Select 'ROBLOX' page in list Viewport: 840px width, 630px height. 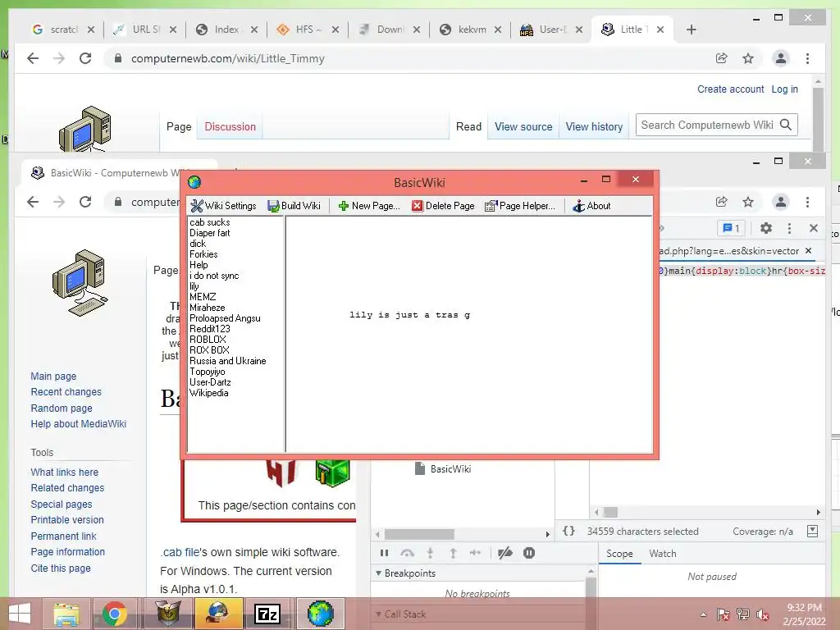[x=208, y=340]
